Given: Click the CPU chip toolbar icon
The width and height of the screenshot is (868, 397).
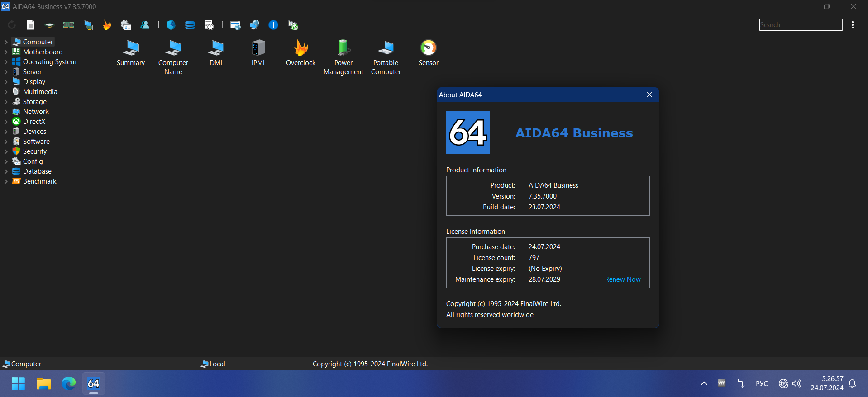Looking at the screenshot, I should tap(49, 25).
